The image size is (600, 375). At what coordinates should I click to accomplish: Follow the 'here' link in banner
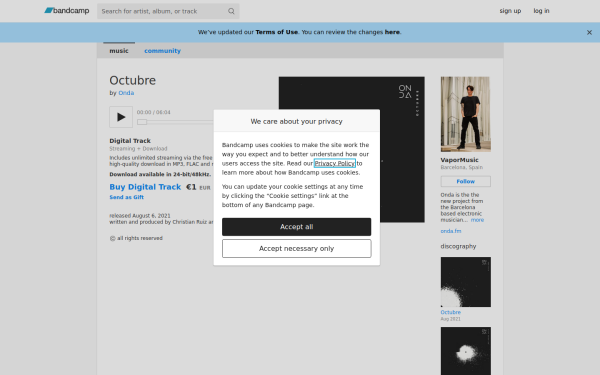[392, 32]
